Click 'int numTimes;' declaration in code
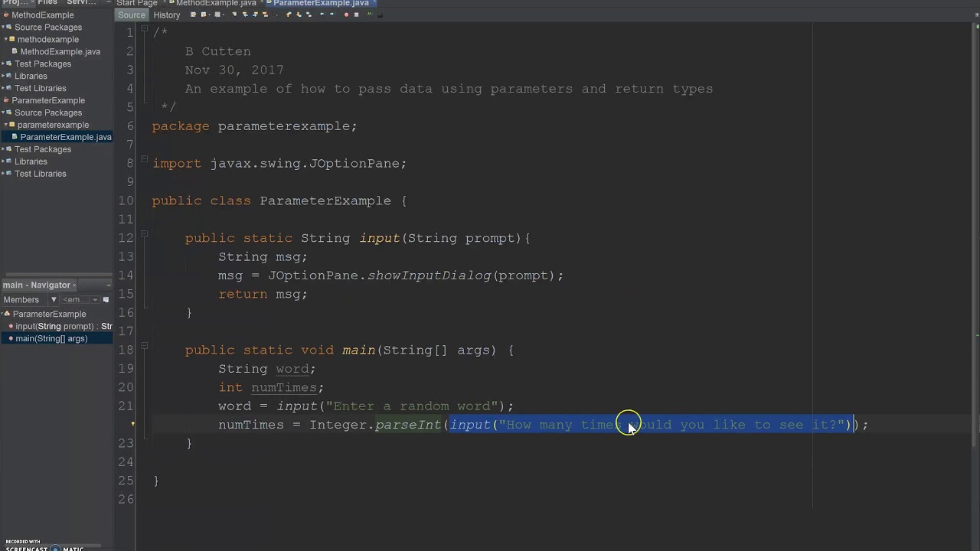This screenshot has height=551, width=980. click(271, 387)
